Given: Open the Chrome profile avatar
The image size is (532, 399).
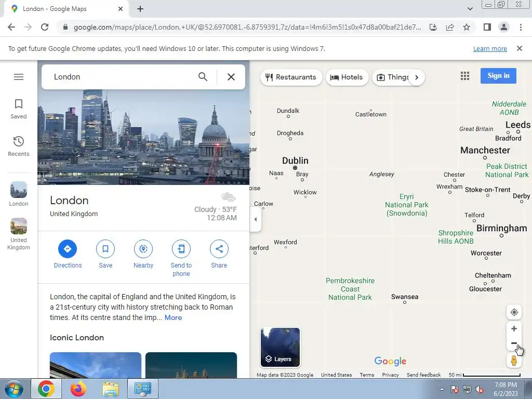Looking at the screenshot, I should tap(504, 27).
